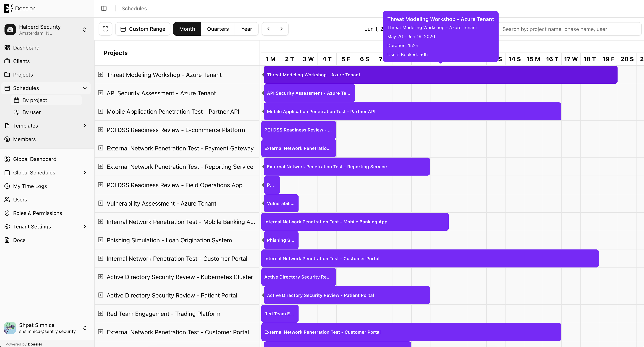
Task: Click Mobile Application Penetration Test timeline bar
Action: [412, 111]
